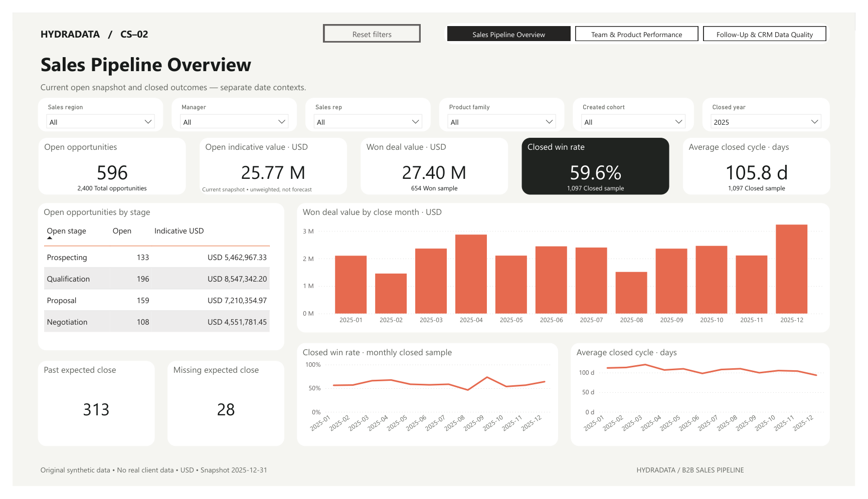The width and height of the screenshot is (868, 499).
Task: Select the Negotiation stage row
Action: 157,322
